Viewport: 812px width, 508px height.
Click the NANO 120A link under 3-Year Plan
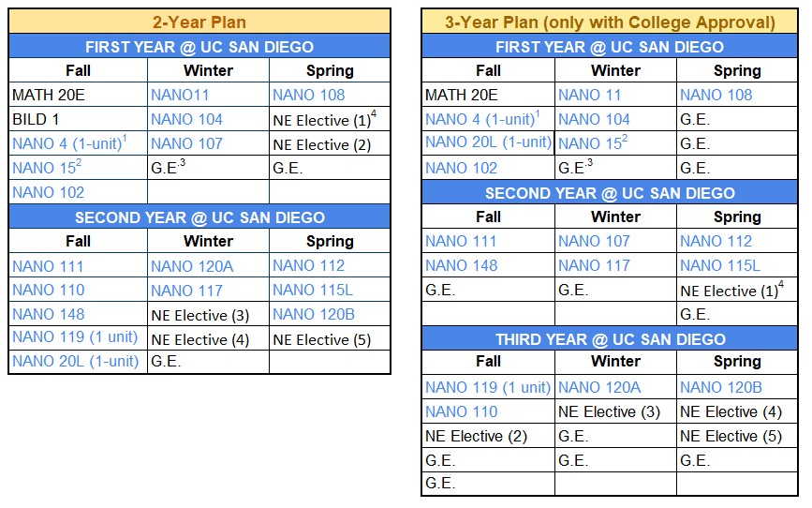point(599,387)
